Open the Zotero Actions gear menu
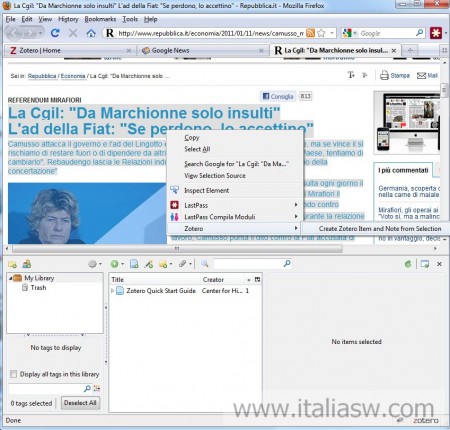 pos(94,264)
